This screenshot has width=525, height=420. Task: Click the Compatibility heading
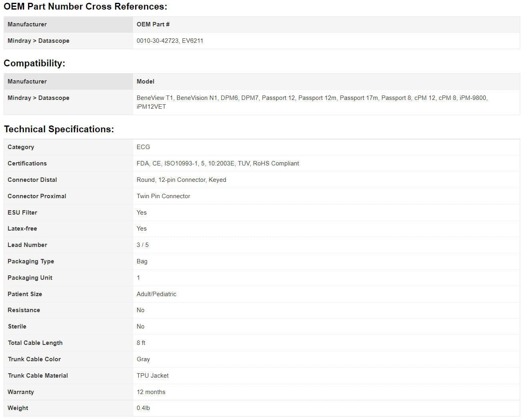pyautogui.click(x=34, y=64)
